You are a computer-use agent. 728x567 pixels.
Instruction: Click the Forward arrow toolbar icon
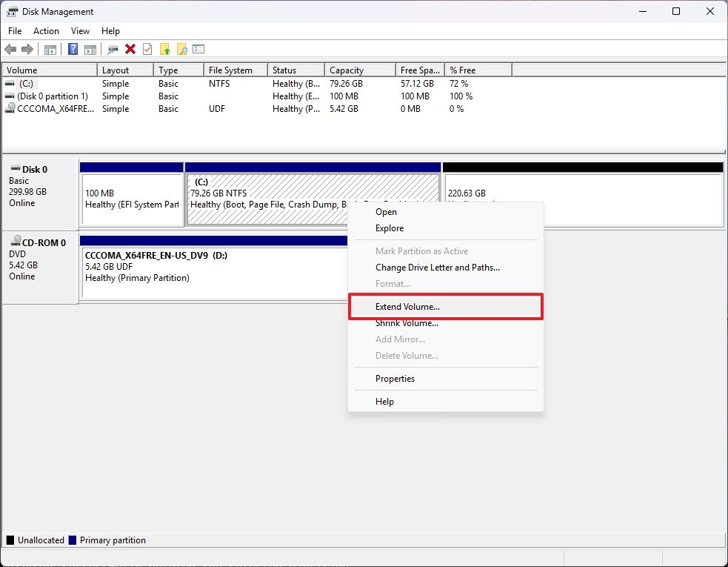tap(27, 50)
